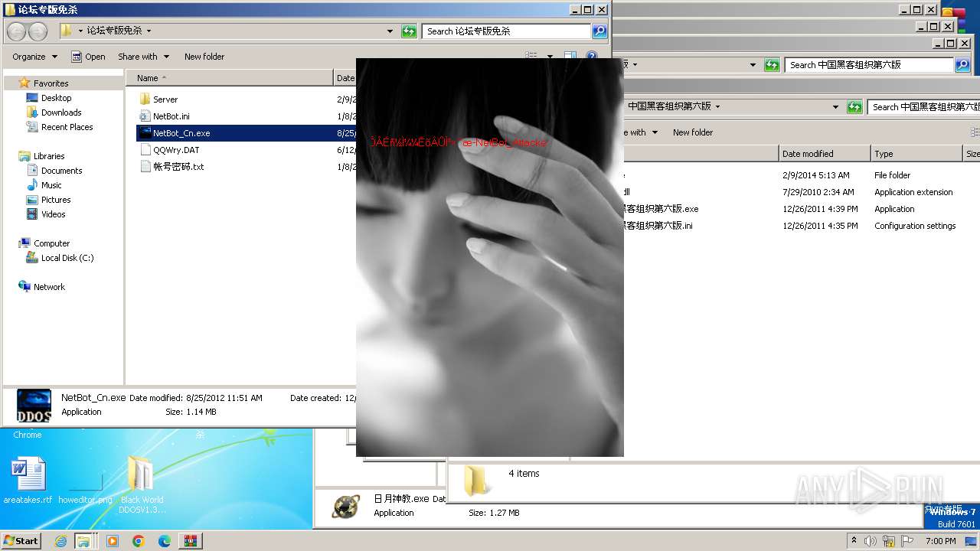Open address history dropdown in 论坛专版免杀 window

(x=390, y=31)
